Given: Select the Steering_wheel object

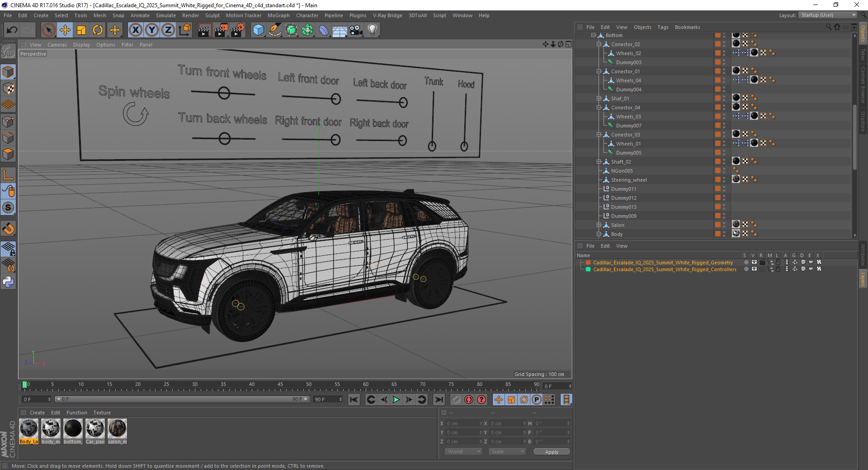Looking at the screenshot, I should pyautogui.click(x=629, y=180).
